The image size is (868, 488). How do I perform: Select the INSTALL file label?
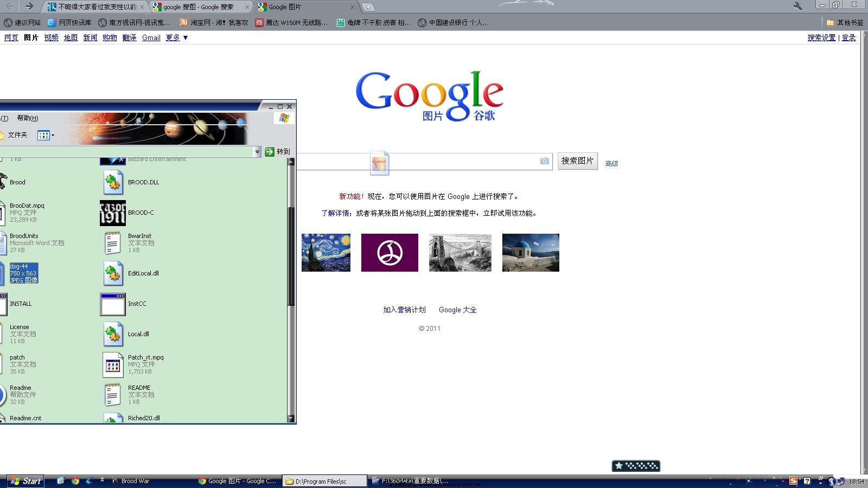tap(21, 304)
